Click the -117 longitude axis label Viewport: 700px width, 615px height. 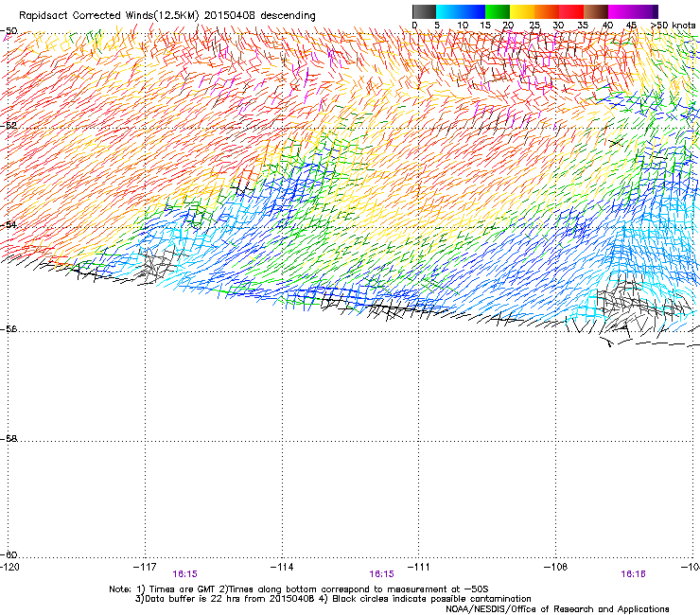tap(145, 567)
